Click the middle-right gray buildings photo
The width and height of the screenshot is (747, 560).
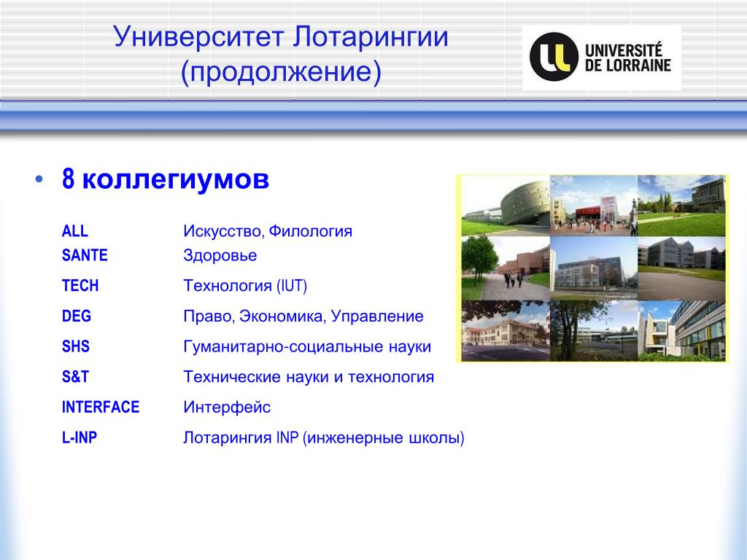[x=681, y=268]
